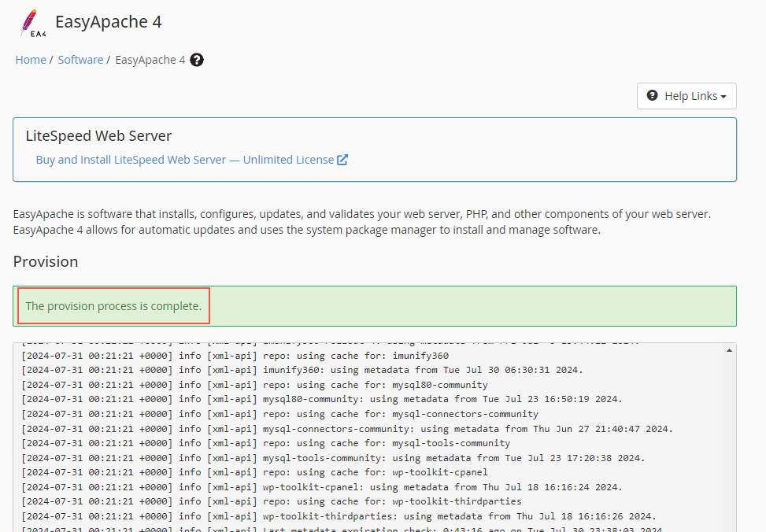766x532 pixels.
Task: Click the log line 'mysql80-community: using metadata from Tue Jul 23'
Action: click(322, 399)
